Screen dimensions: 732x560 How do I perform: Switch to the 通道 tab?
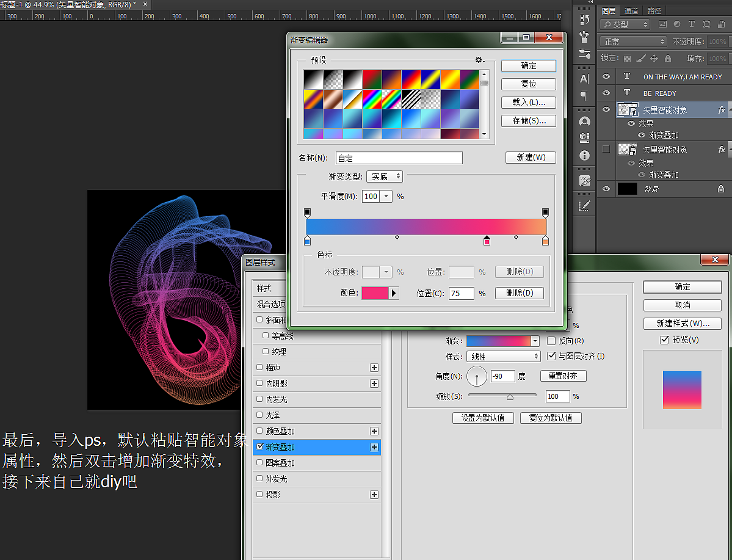click(x=631, y=11)
